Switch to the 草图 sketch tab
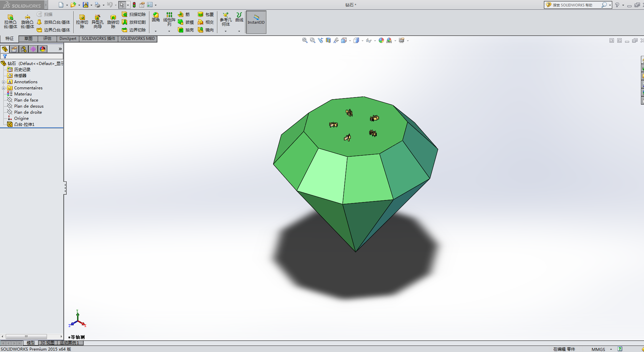The height and width of the screenshot is (352, 644). [x=28, y=39]
